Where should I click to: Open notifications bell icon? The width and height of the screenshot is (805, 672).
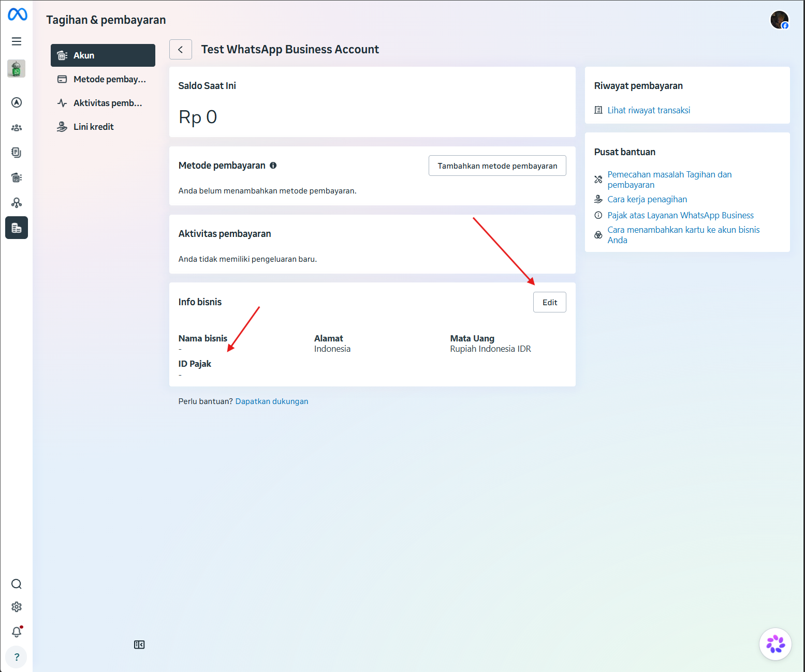tap(17, 632)
